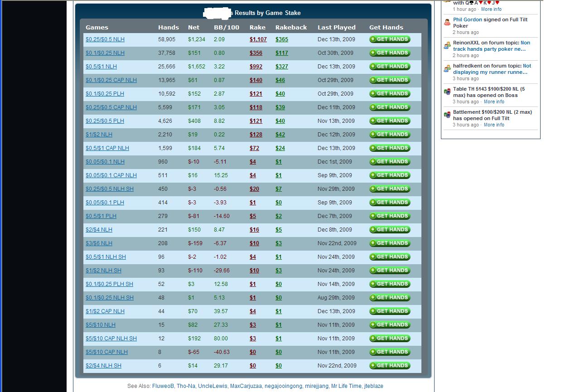Sort table by the Hands column header
This screenshot has height=392, width=580.
(x=168, y=27)
